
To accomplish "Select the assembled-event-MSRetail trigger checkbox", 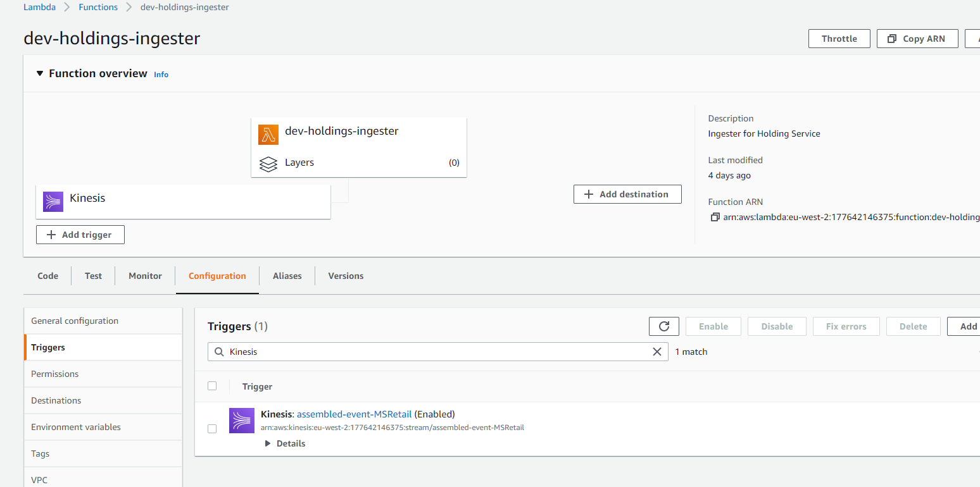I will tap(212, 428).
